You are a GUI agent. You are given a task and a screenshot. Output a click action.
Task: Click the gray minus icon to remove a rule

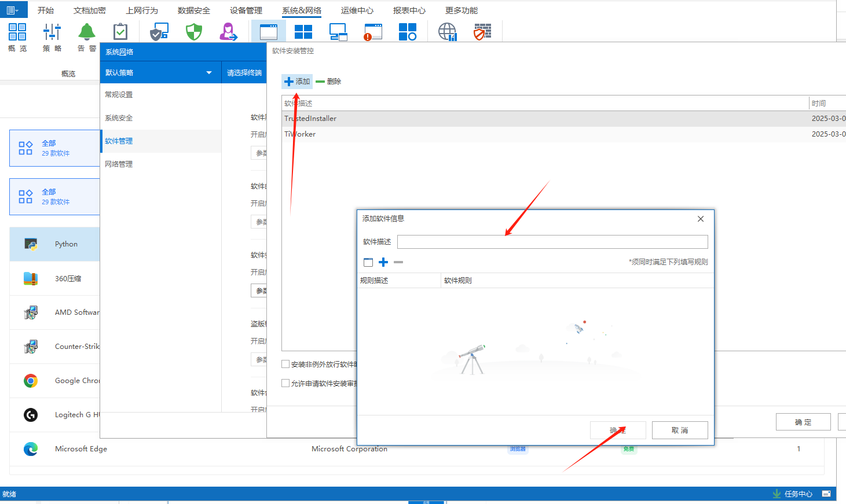398,262
